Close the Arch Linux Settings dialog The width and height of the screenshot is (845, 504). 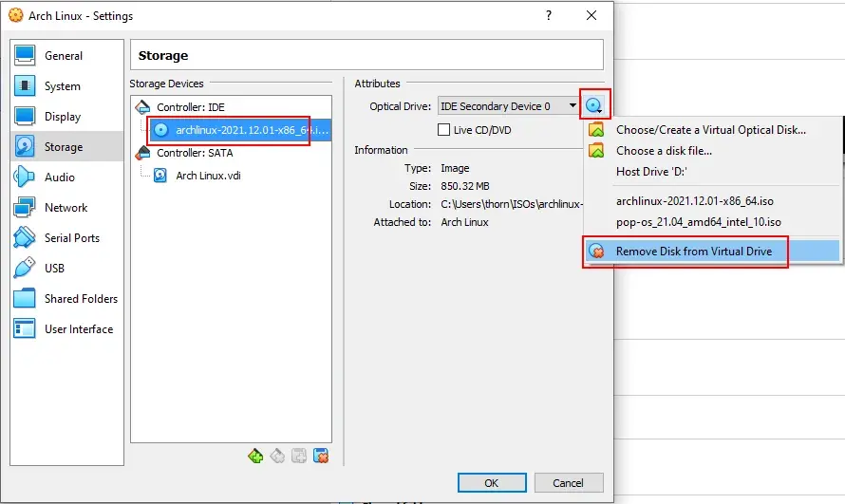pos(591,15)
